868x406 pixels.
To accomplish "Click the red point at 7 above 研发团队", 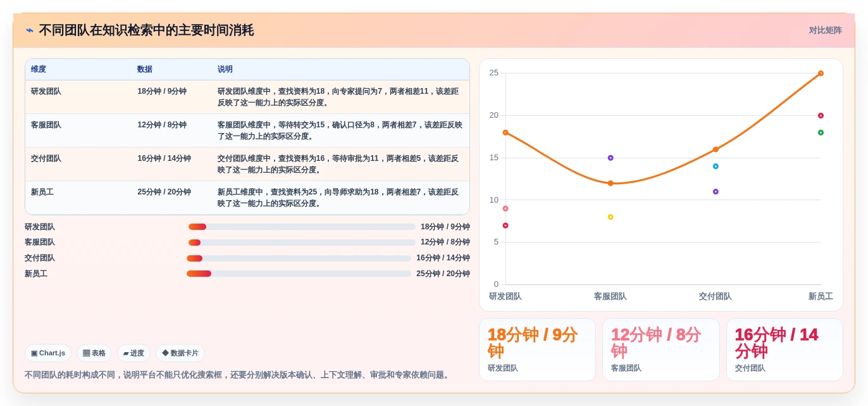I will (x=505, y=225).
